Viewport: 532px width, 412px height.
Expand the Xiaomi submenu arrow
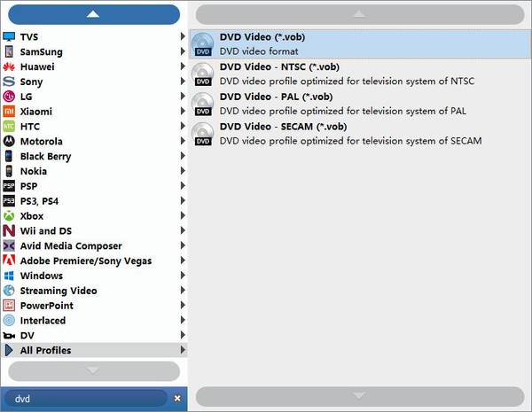(183, 111)
